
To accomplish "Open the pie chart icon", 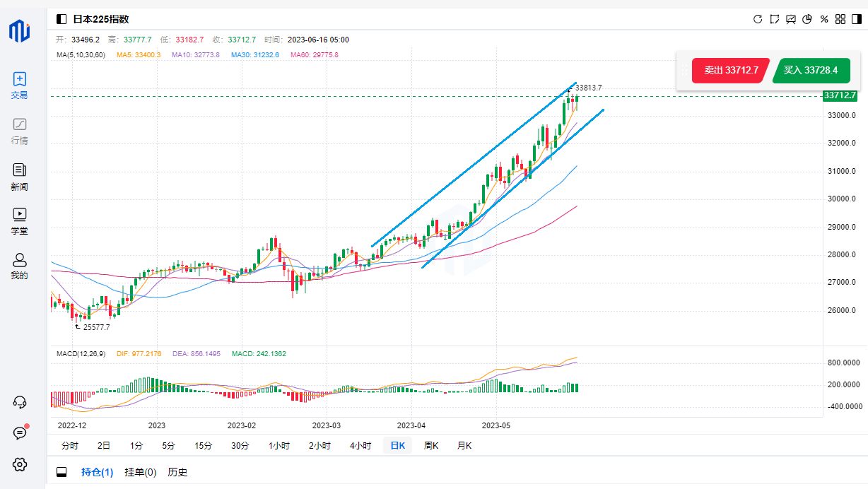I will (807, 19).
